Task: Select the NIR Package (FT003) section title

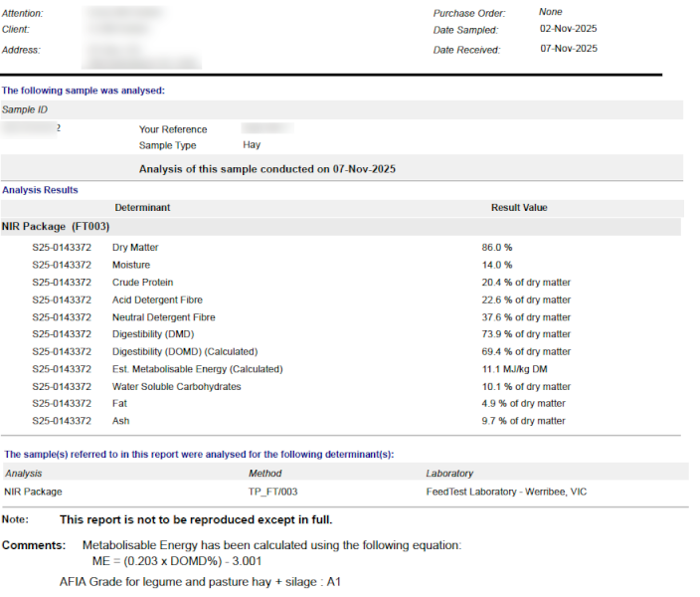Action: [56, 227]
